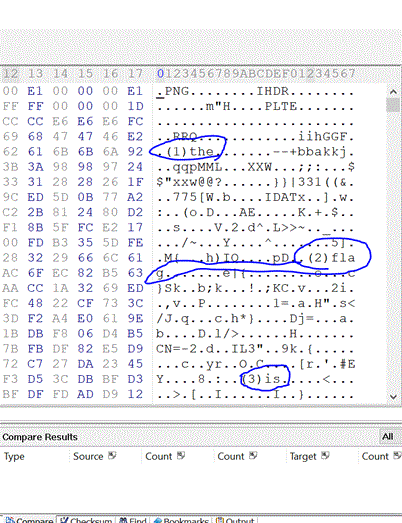Click the text row containing 'PLTE'

point(255,106)
